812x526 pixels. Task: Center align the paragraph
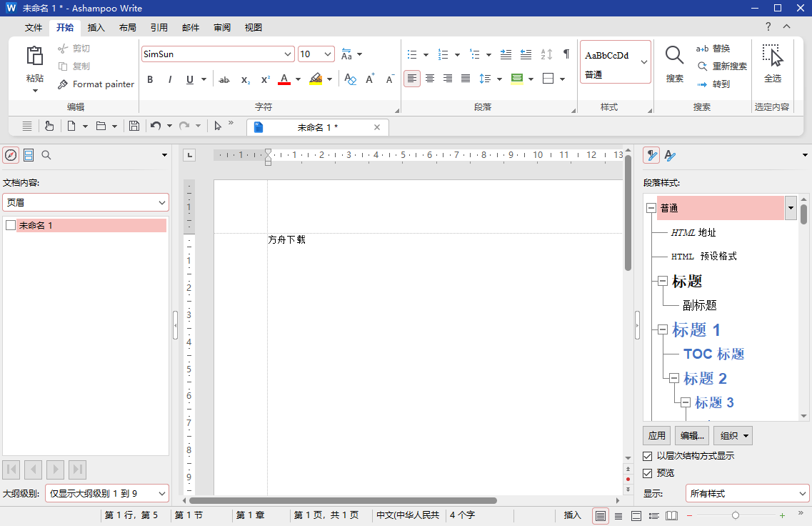pyautogui.click(x=430, y=79)
